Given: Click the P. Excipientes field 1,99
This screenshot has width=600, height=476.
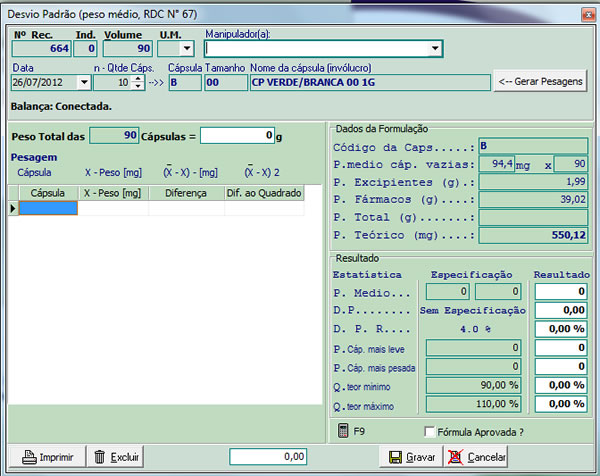Looking at the screenshot, I should [533, 182].
